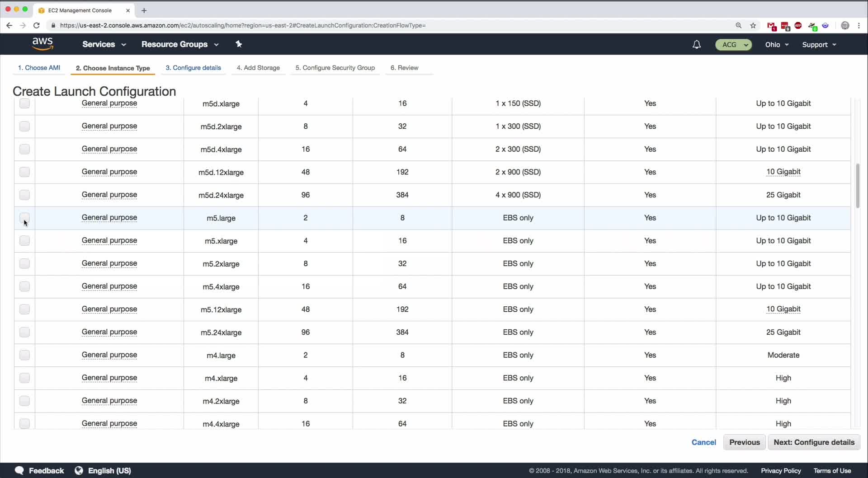Open the red password manager extension icon
The height and width of the screenshot is (478, 868).
tap(785, 26)
